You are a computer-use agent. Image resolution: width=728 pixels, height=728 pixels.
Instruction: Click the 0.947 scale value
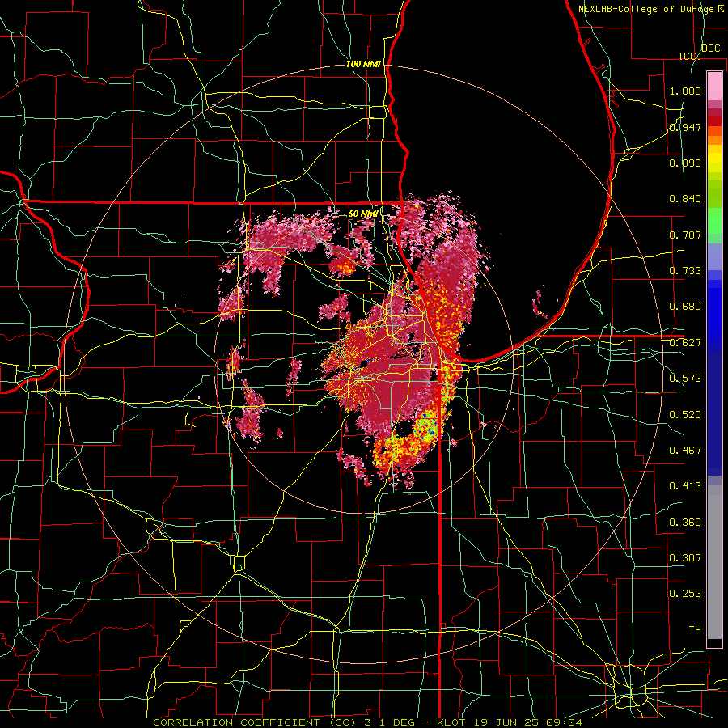tap(685, 127)
